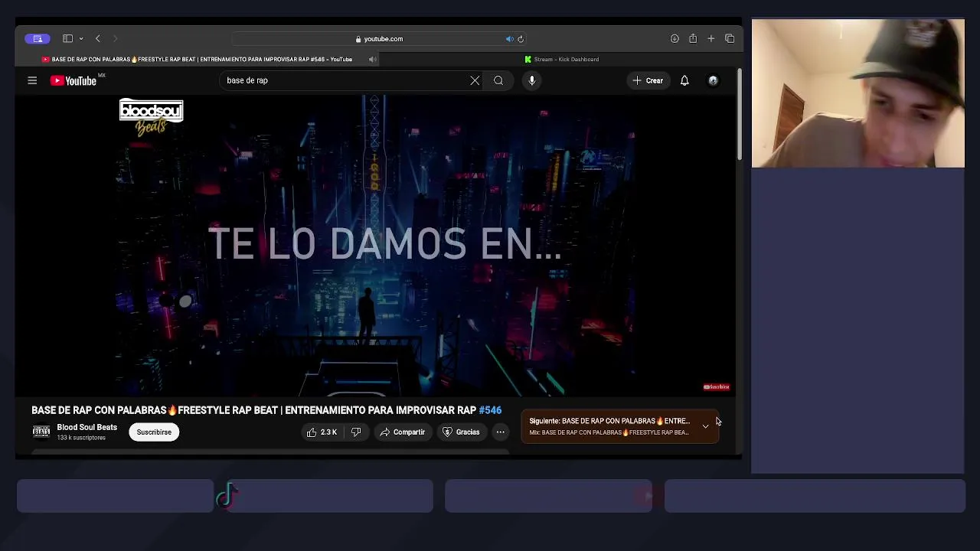Viewport: 980px width, 551px height.
Task: Open the Safari sidebar dropdown arrow
Action: click(x=81, y=39)
